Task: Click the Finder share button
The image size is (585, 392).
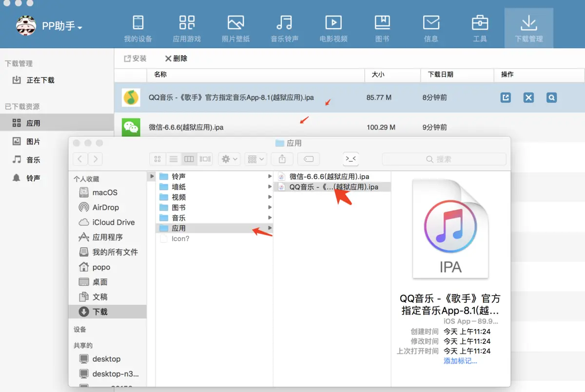Action: click(282, 159)
